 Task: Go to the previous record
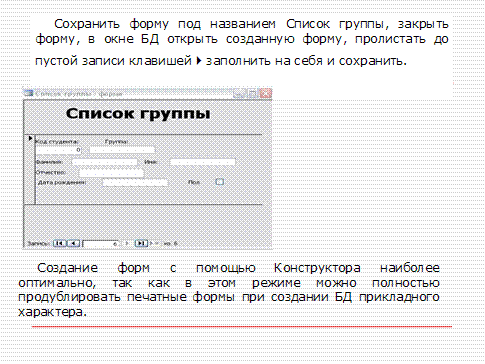73,243
